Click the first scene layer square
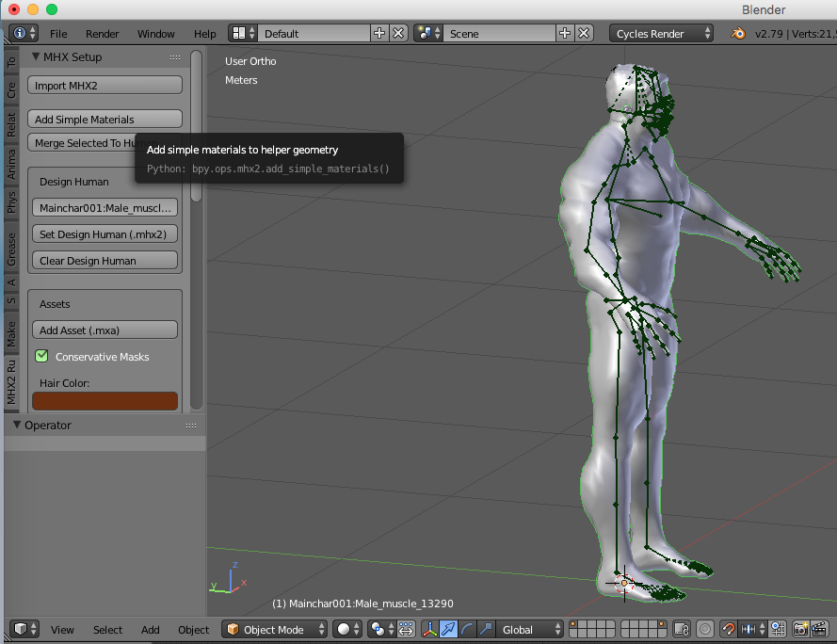The image size is (837, 644). click(573, 624)
